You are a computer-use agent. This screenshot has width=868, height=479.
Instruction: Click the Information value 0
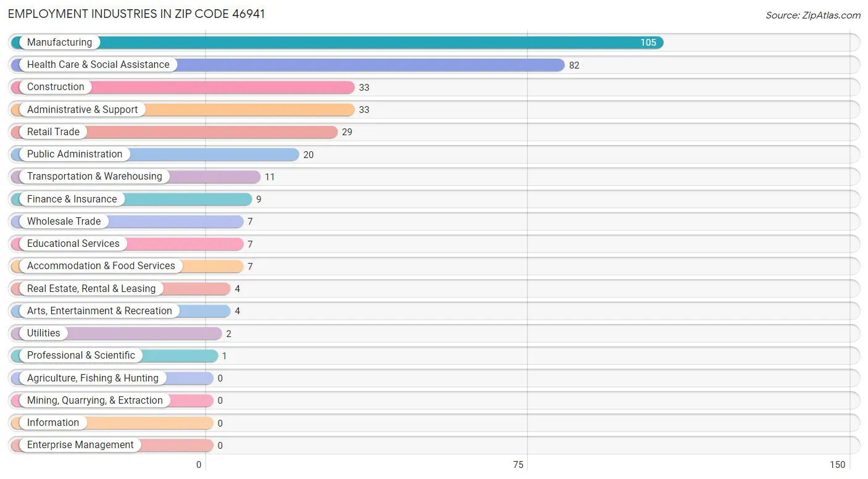(220, 423)
